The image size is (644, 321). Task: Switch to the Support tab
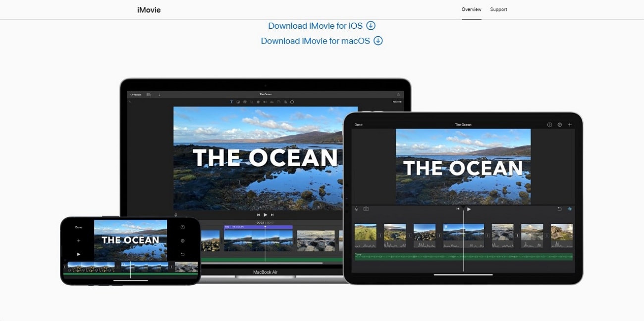click(x=498, y=9)
